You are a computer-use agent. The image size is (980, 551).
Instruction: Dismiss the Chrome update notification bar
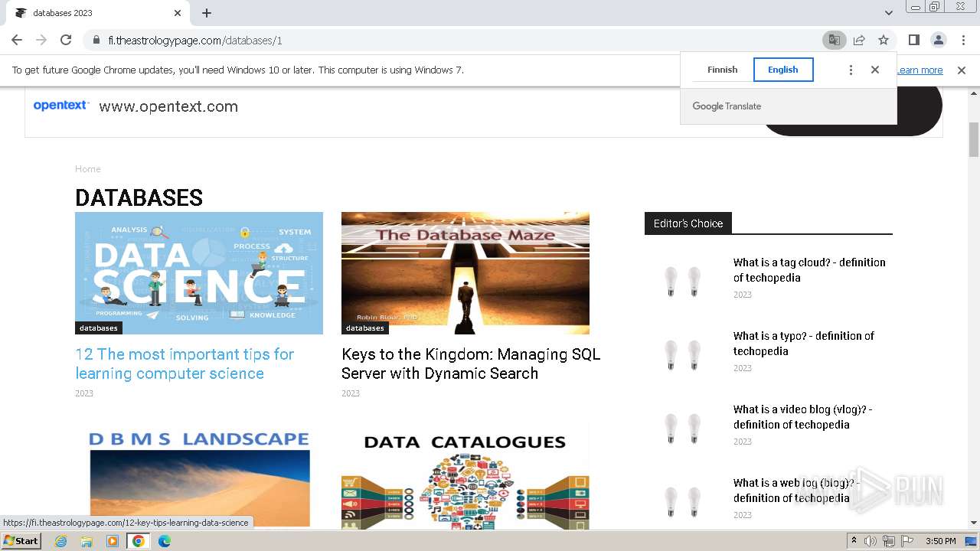click(962, 70)
